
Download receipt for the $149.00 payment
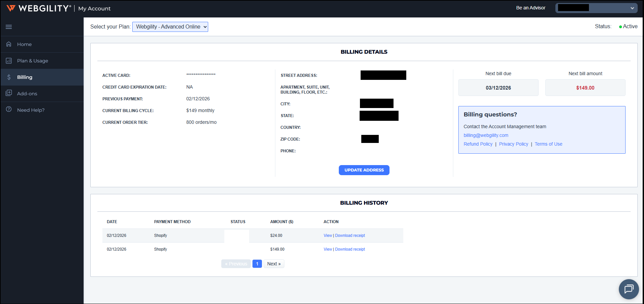[350, 249]
